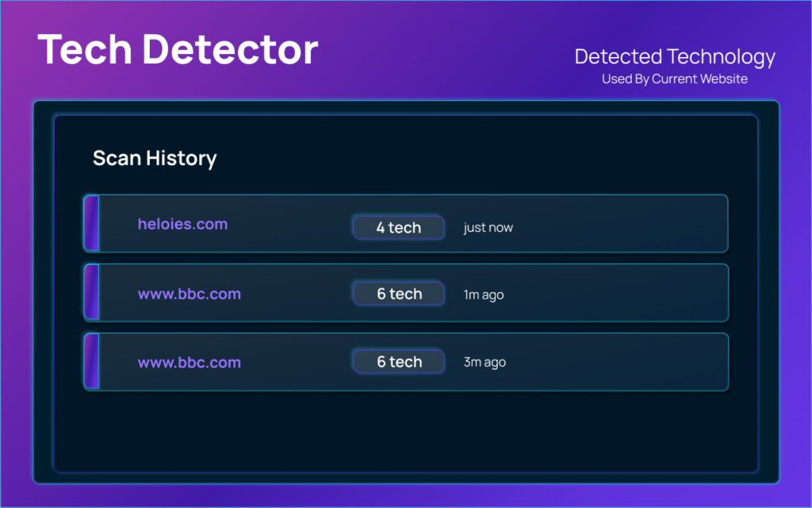
Task: Open the www.bbc.com link scanned 3m ago
Action: pyautogui.click(x=189, y=363)
